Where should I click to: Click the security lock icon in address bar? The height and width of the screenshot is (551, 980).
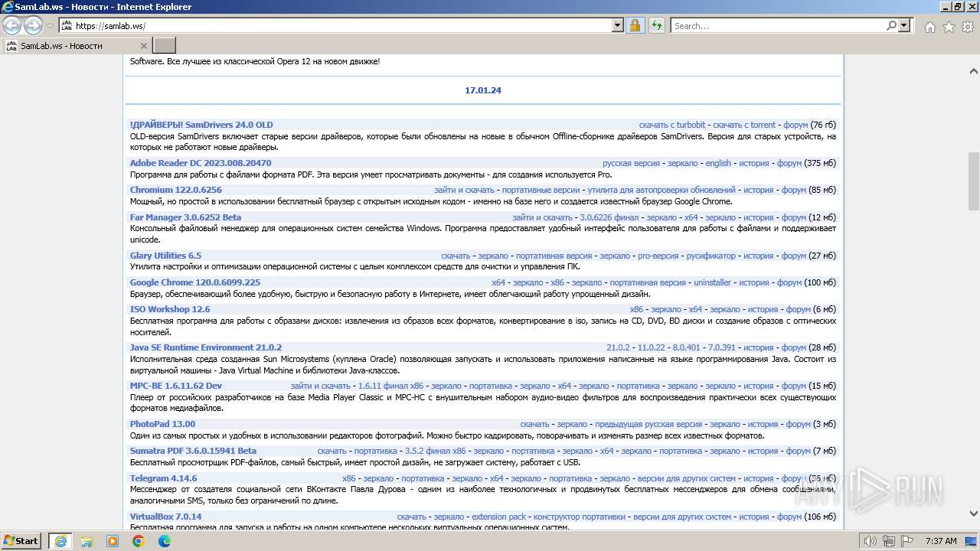(x=635, y=25)
